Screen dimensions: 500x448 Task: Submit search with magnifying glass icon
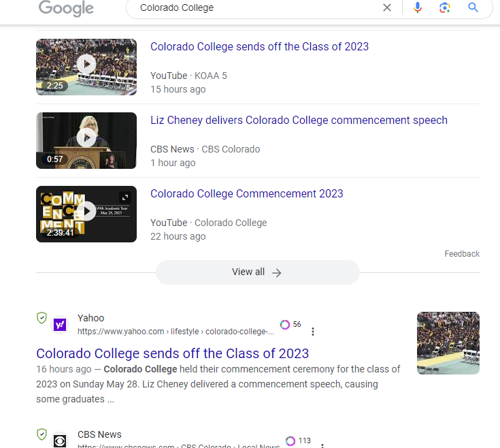(473, 7)
